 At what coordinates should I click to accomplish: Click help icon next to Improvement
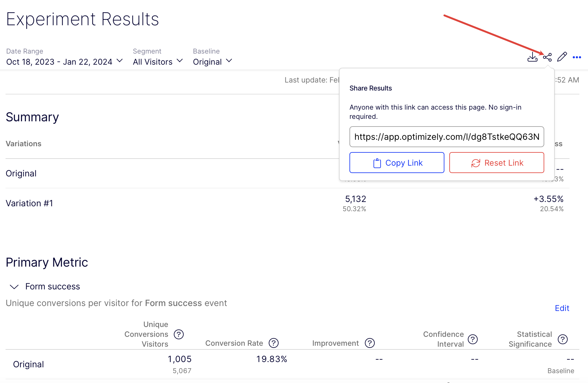point(370,343)
